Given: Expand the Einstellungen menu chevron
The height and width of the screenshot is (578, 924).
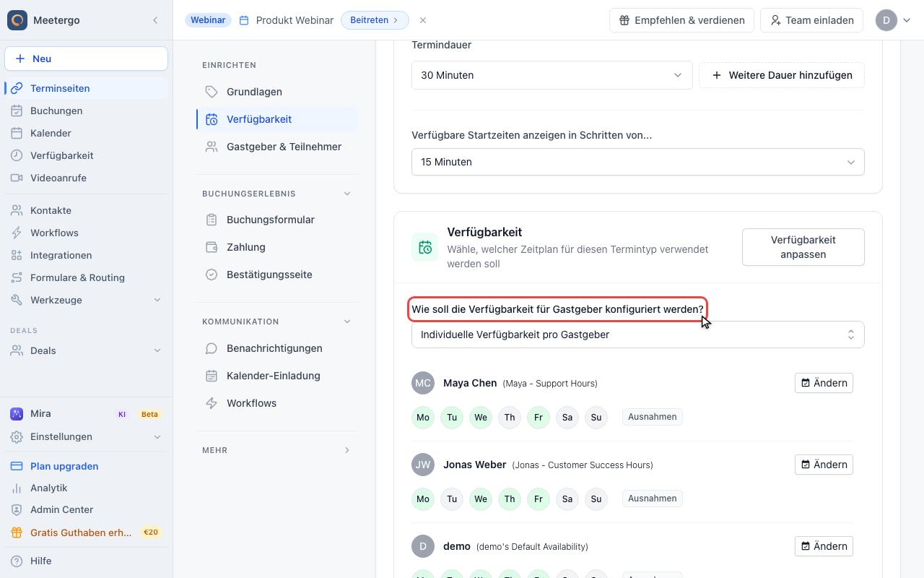Looking at the screenshot, I should [157, 436].
